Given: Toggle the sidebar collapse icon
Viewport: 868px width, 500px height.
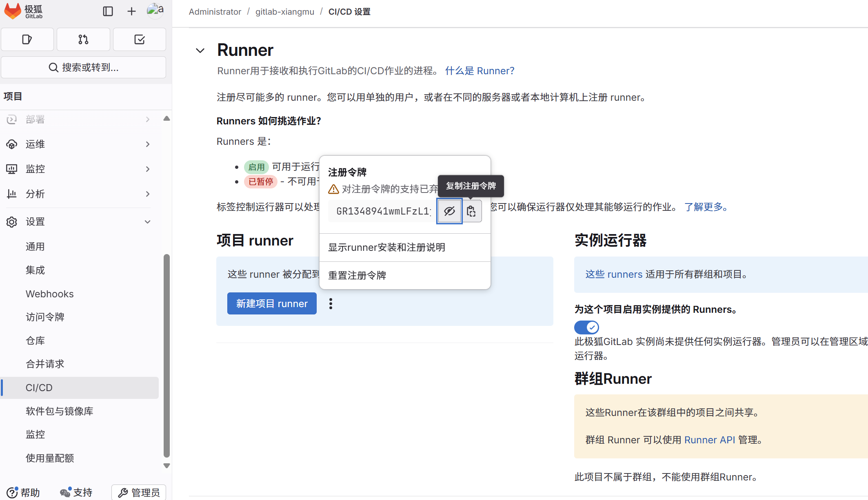Looking at the screenshot, I should (x=108, y=11).
